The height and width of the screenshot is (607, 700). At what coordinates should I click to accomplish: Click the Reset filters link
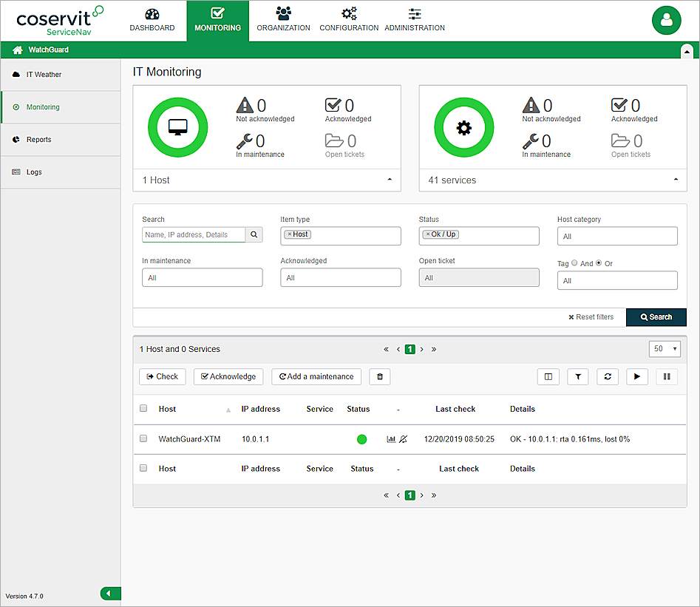click(x=591, y=317)
